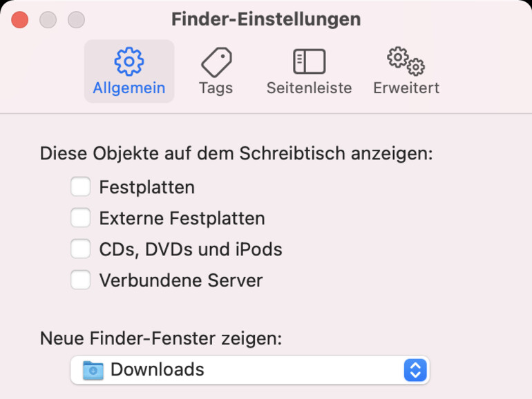Open the Seitenleiste tab label
532x399 pixels.
(x=309, y=88)
